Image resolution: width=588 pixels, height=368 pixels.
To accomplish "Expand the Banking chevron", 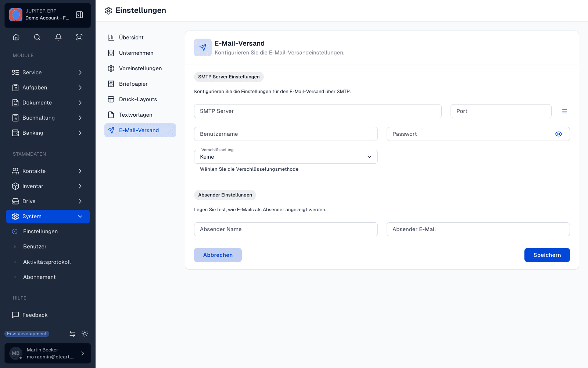I will pos(80,133).
